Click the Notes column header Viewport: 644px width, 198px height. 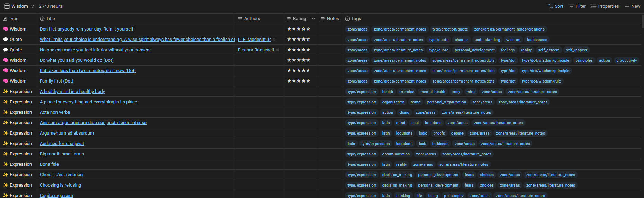(333, 19)
